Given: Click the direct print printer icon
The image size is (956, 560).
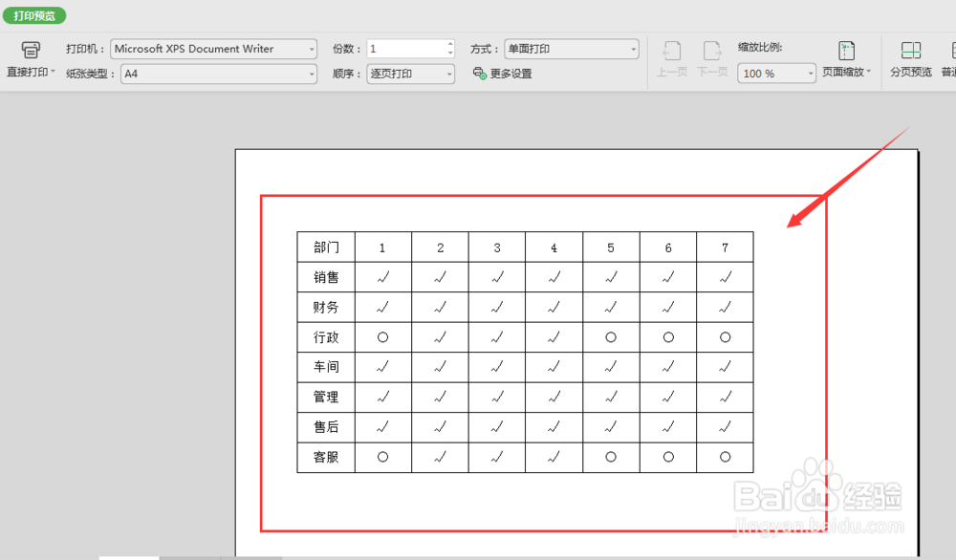Looking at the screenshot, I should (31, 50).
